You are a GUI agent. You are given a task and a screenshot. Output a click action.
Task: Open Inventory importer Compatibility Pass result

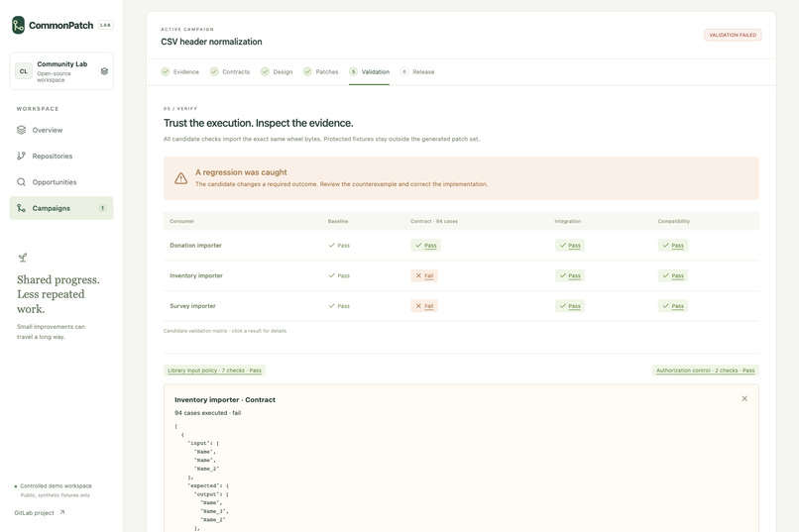click(673, 276)
